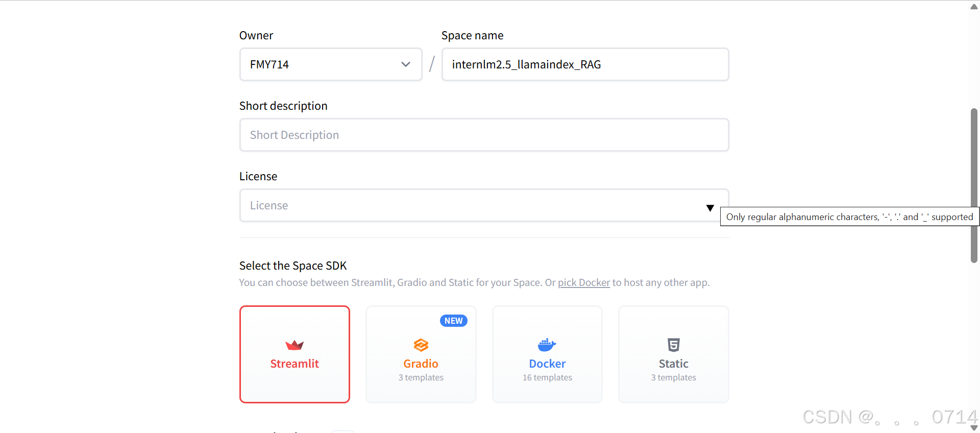Click the Static HTML5 icon

click(x=674, y=345)
